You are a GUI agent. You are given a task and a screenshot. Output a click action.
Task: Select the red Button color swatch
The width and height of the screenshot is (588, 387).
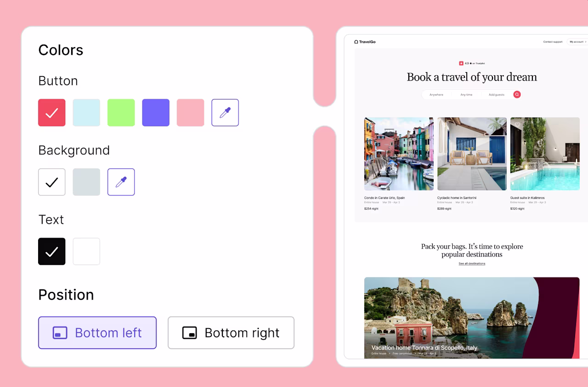pyautogui.click(x=52, y=113)
